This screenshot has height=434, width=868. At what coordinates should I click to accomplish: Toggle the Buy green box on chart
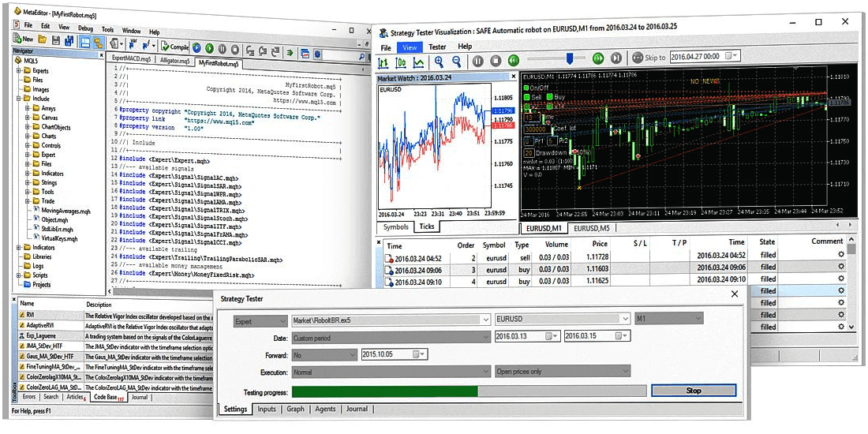549,96
